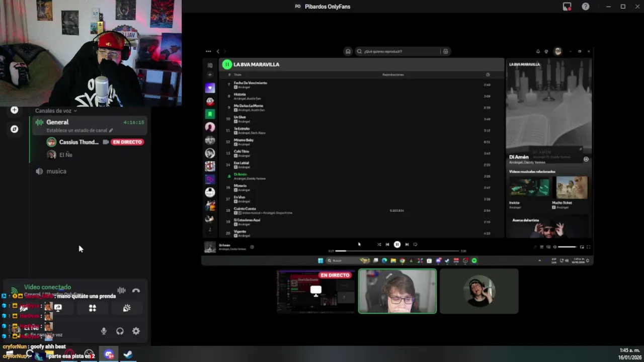The width and height of the screenshot is (644, 362).
Task: Select user El Ñe in voice channel
Action: (x=65, y=155)
